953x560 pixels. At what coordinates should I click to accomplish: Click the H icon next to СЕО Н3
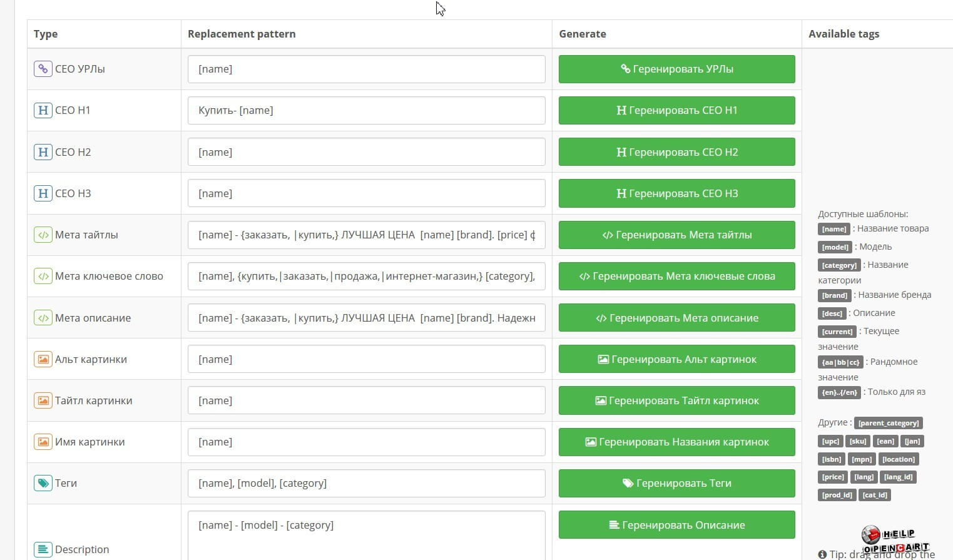coord(43,193)
